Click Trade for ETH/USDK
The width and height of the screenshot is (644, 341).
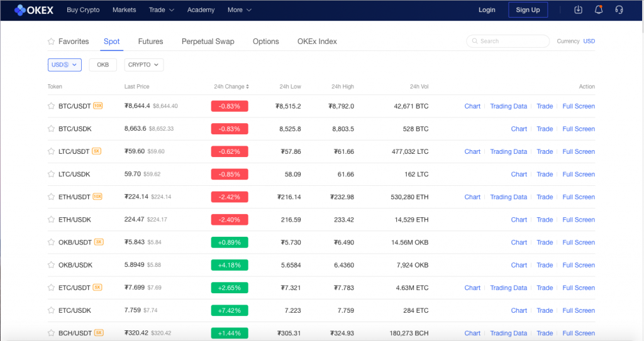tap(545, 220)
